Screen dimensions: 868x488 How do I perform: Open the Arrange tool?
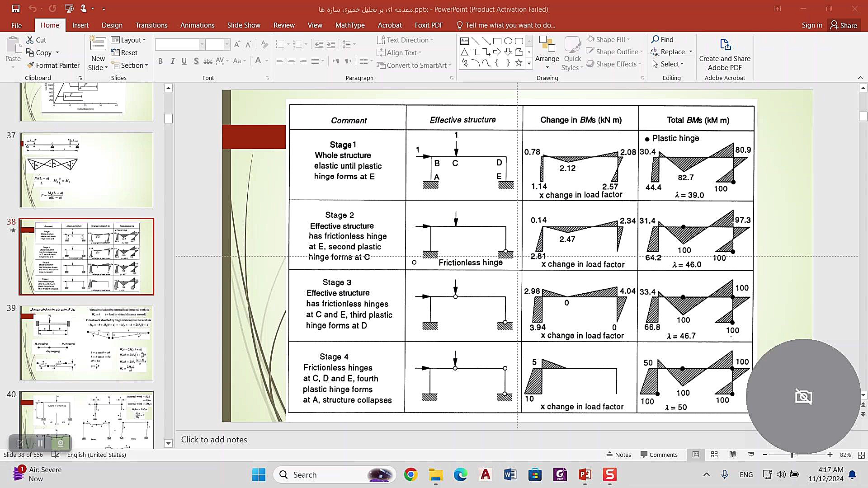pyautogui.click(x=547, y=50)
